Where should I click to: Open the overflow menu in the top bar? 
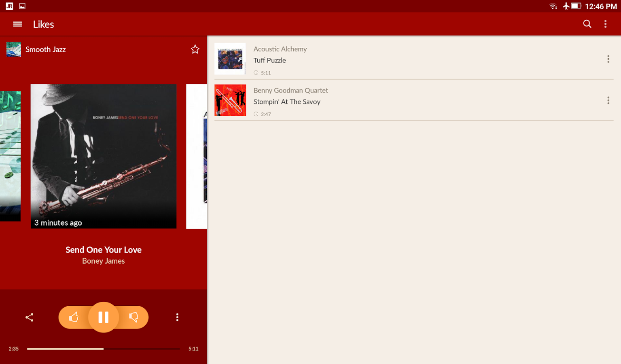605,24
